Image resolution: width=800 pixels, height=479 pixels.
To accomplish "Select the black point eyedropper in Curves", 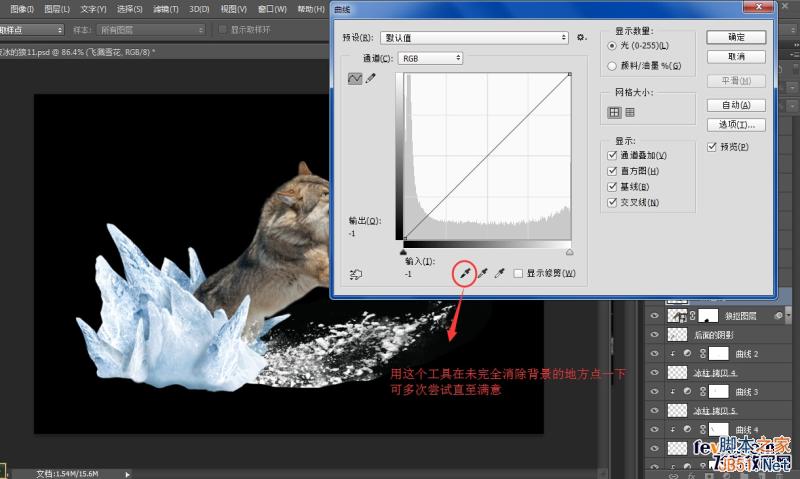I will pos(465,273).
